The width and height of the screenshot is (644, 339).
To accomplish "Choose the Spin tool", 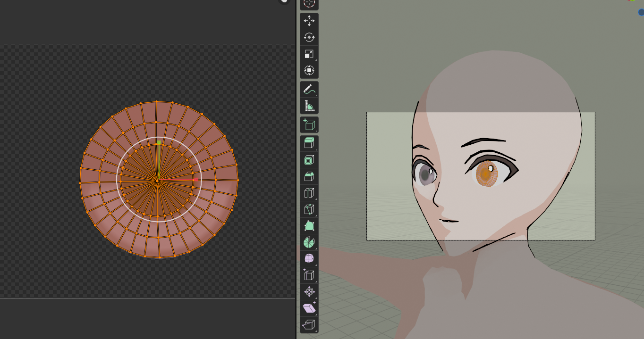I will 309,242.
